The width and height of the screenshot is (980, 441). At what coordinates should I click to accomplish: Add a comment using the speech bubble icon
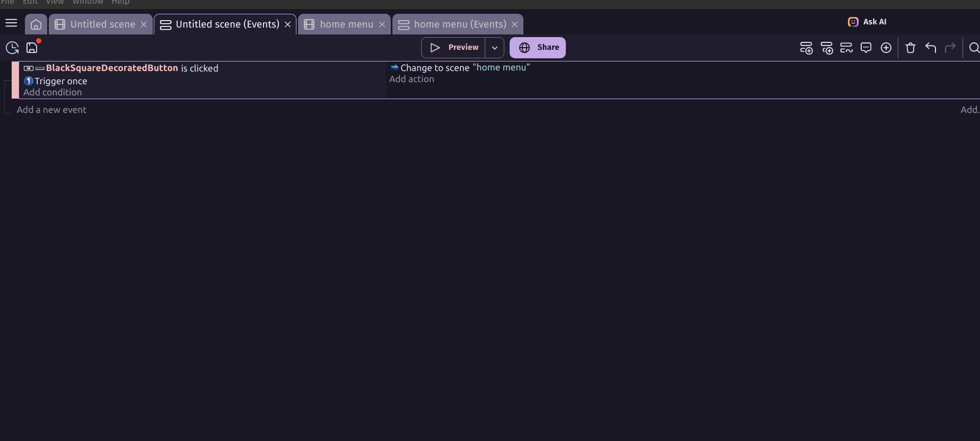[866, 48]
